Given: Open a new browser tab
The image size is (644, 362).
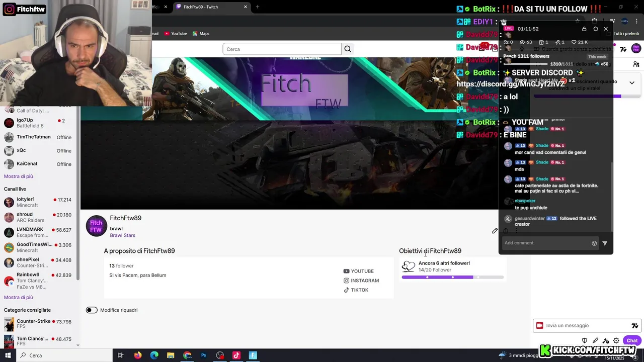Looking at the screenshot, I should pos(258,7).
